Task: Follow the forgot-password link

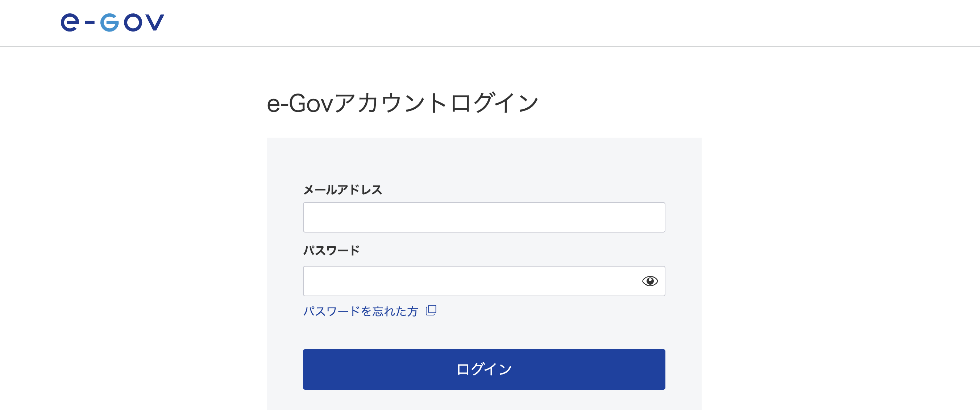Action: click(x=361, y=310)
